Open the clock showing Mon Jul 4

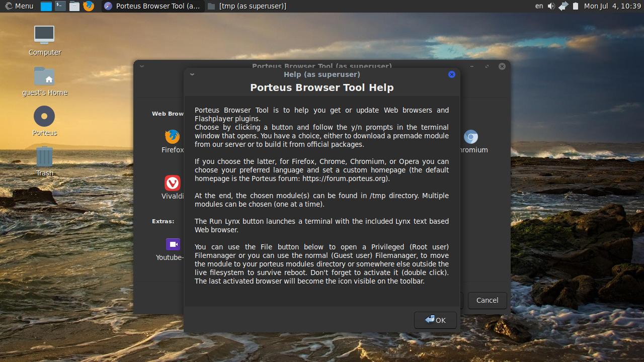[x=612, y=6]
